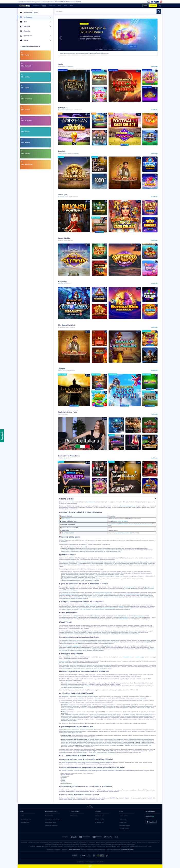Collapse the Casino Online text section
This screenshot has width=180, height=868.
point(155,499)
